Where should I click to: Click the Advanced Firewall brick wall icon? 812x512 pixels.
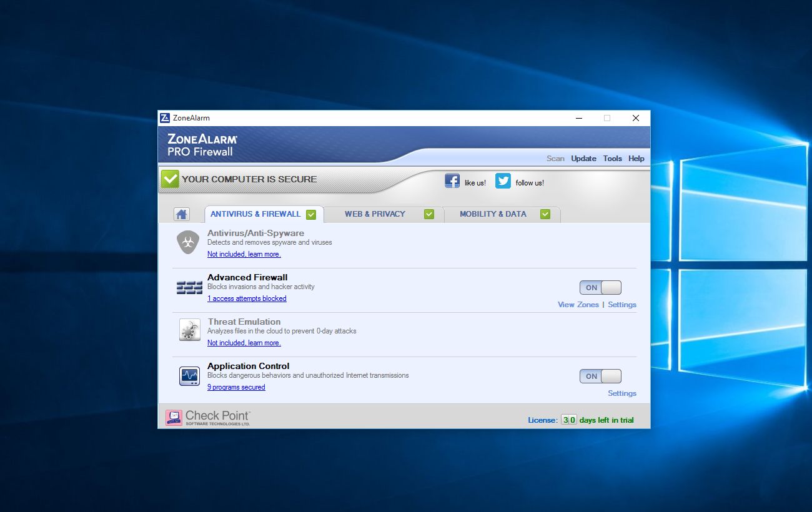tap(189, 287)
